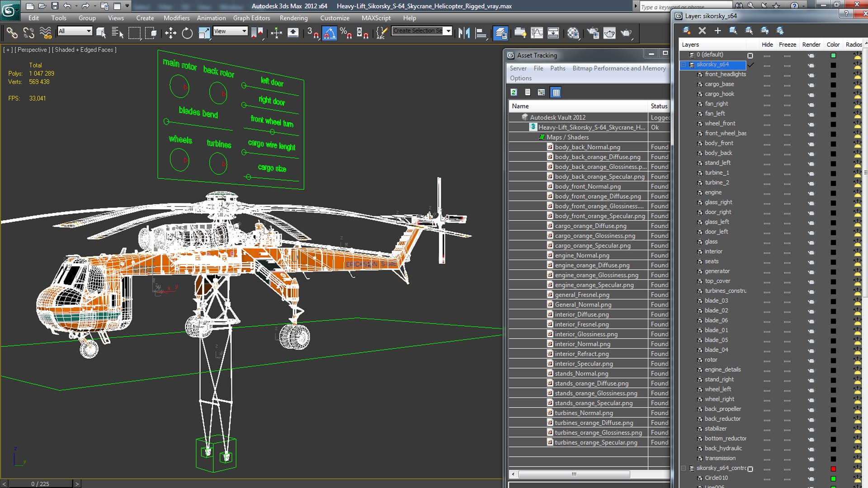
Task: Activate the Select and Move tool
Action: coord(170,33)
